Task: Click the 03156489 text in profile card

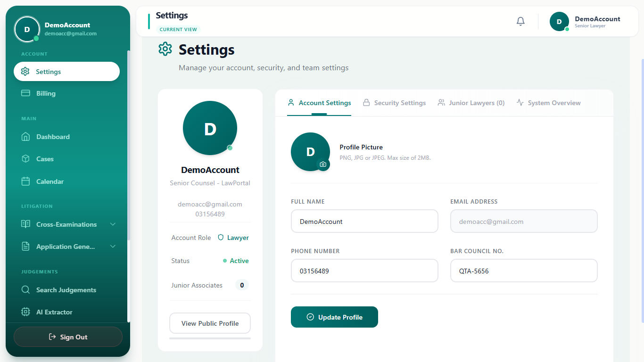Action: pyautogui.click(x=210, y=214)
